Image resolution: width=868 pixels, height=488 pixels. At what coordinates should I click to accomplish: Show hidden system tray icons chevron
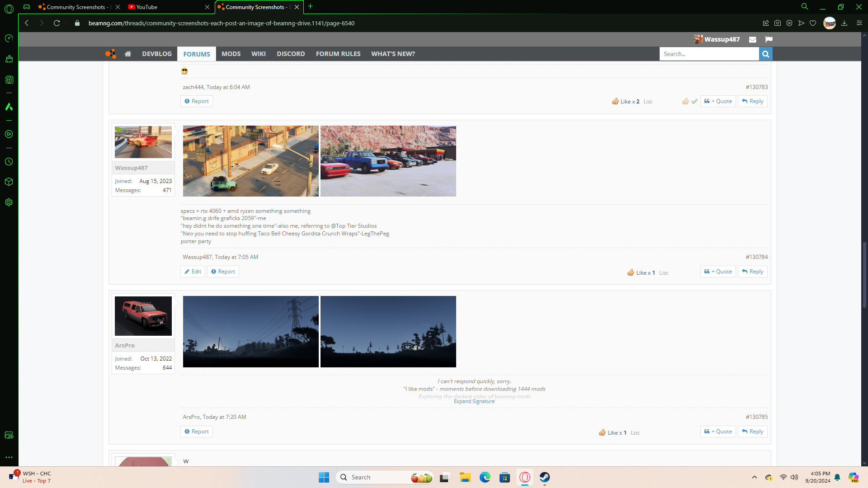754,477
